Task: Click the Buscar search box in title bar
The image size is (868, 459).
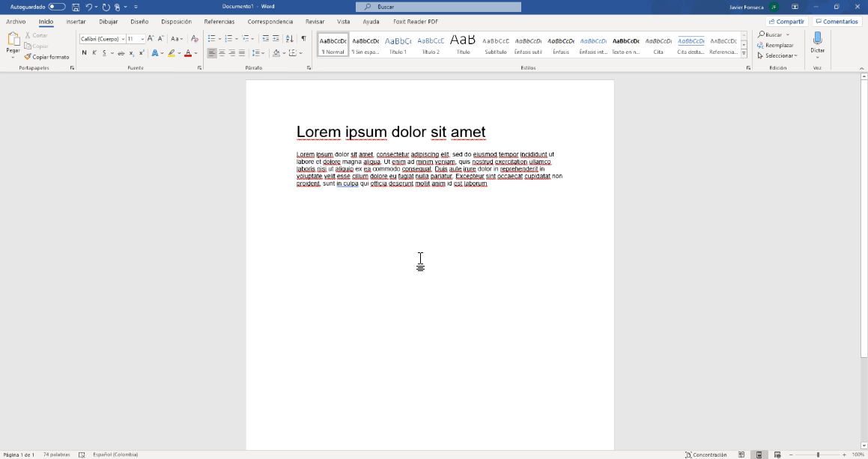Action: point(438,7)
